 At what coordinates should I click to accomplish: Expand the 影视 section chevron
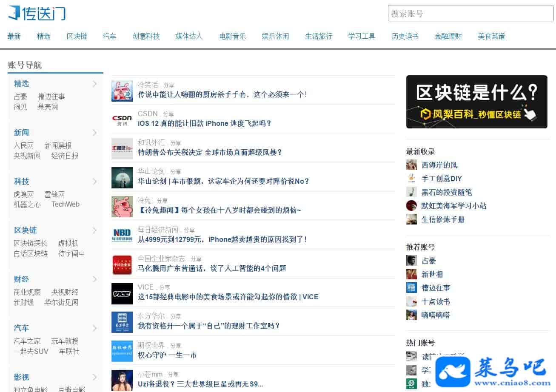(95, 377)
